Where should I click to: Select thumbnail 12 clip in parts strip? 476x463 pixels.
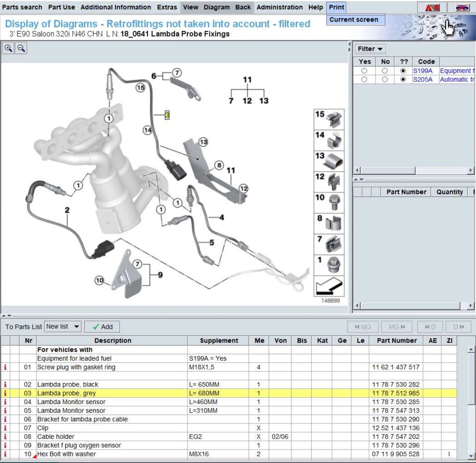point(329,182)
